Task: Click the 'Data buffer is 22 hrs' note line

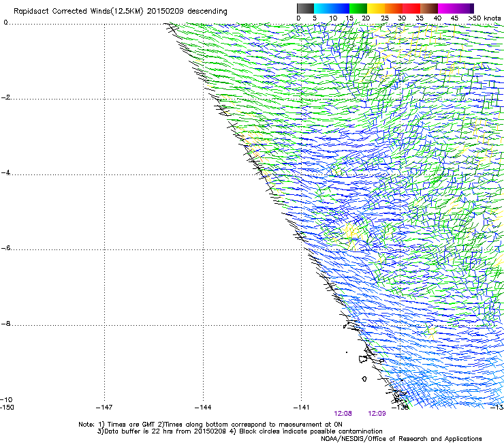Action: coord(240,431)
